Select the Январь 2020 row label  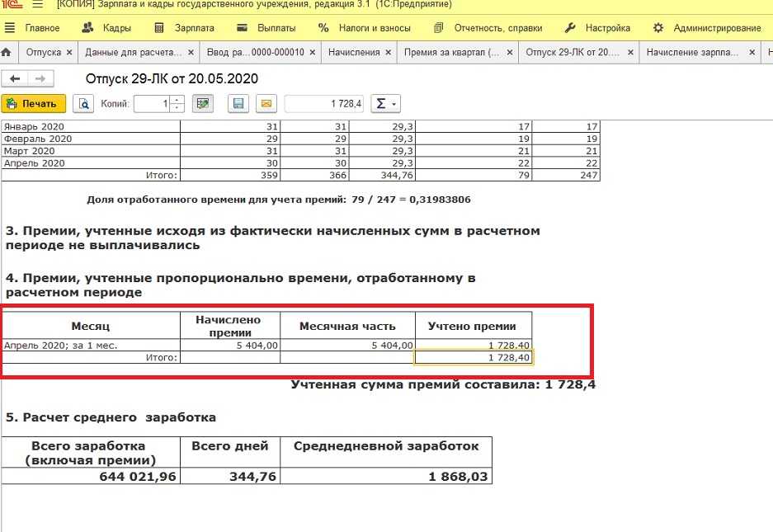point(92,127)
